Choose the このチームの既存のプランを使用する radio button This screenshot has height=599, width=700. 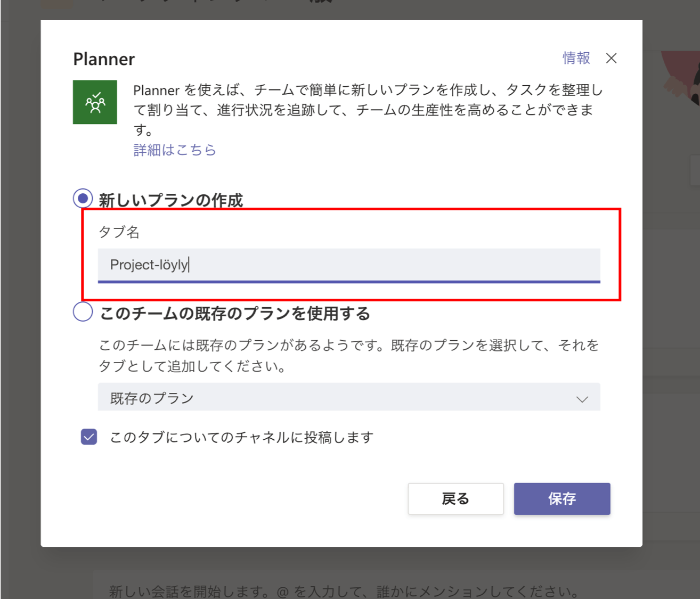click(x=83, y=312)
